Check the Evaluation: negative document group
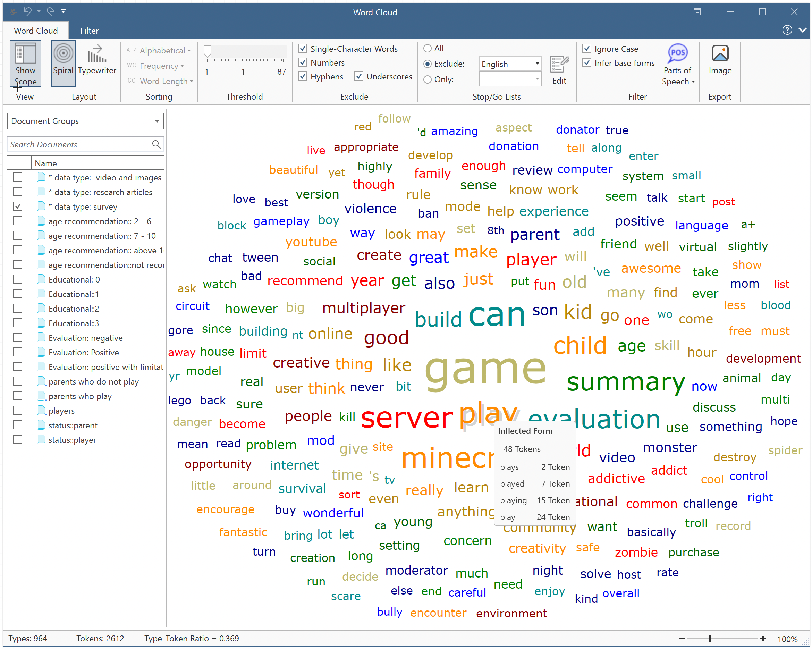The height and width of the screenshot is (649, 812). [18, 338]
